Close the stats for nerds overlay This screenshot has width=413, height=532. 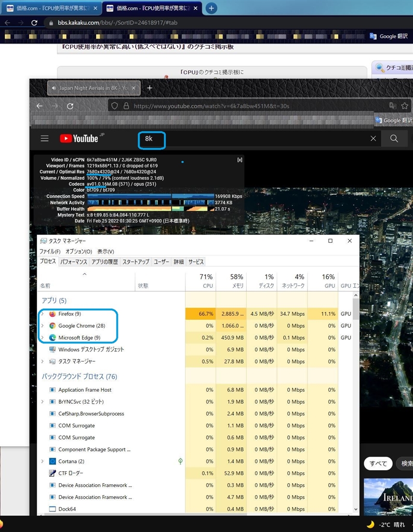(239, 160)
